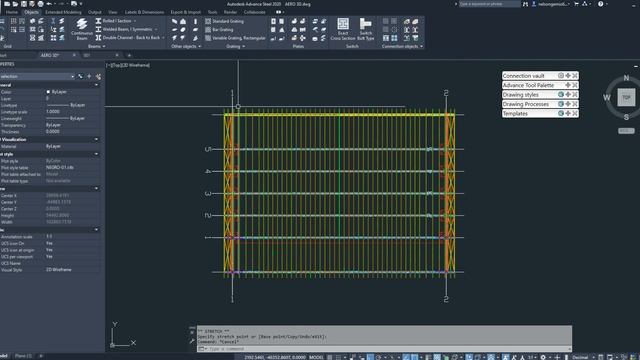
Task: Select Double Channel Back to Back tool
Action: (x=127, y=38)
